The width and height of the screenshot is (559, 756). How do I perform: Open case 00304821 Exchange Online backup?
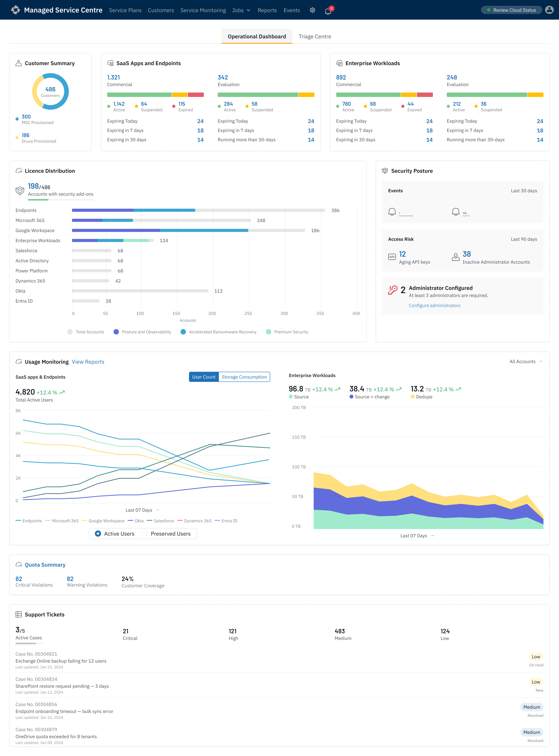279,660
